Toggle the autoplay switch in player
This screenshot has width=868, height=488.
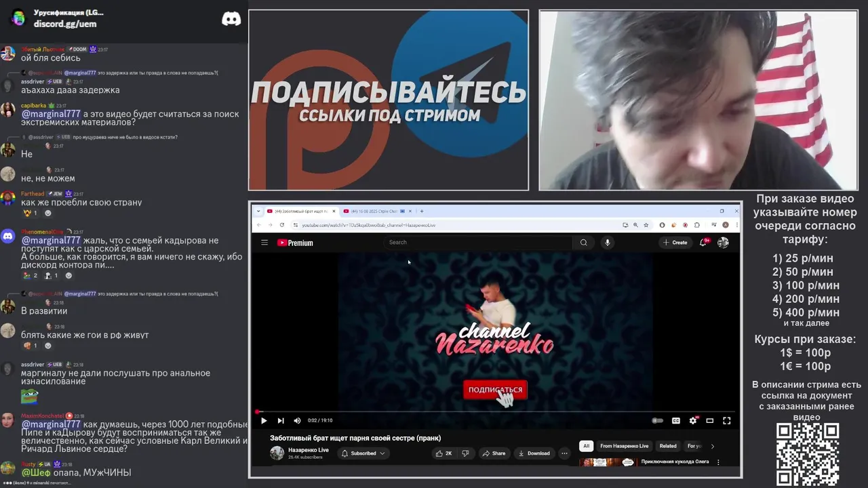657,421
